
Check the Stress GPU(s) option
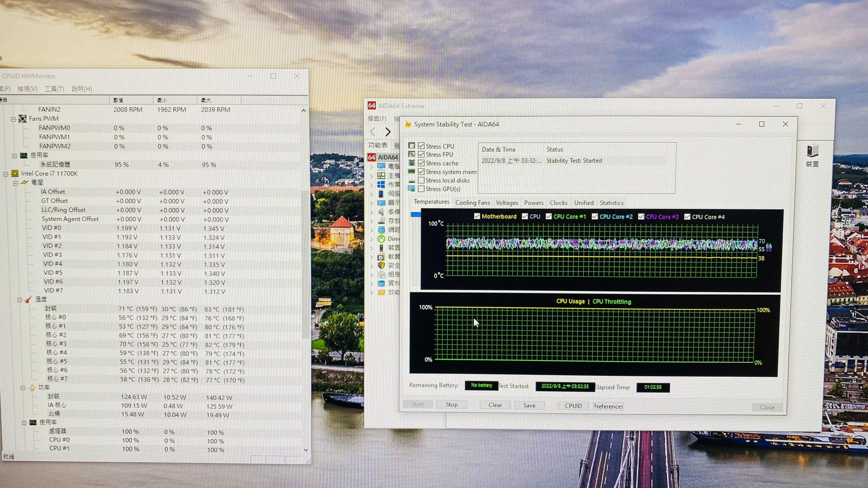pos(421,189)
